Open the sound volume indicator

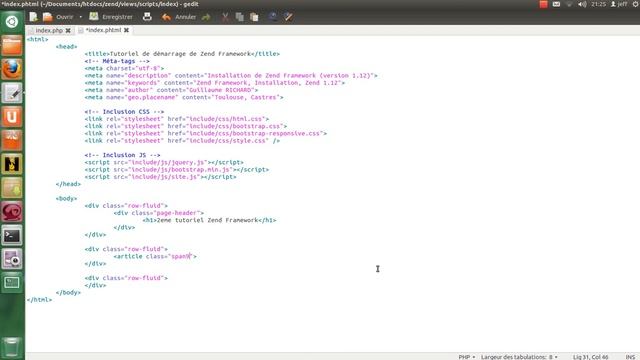(x=582, y=4)
